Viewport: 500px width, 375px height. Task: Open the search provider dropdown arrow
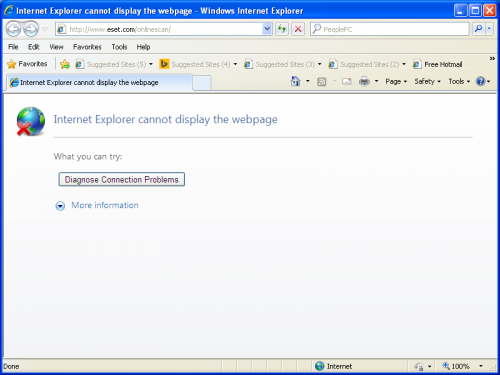(x=489, y=29)
